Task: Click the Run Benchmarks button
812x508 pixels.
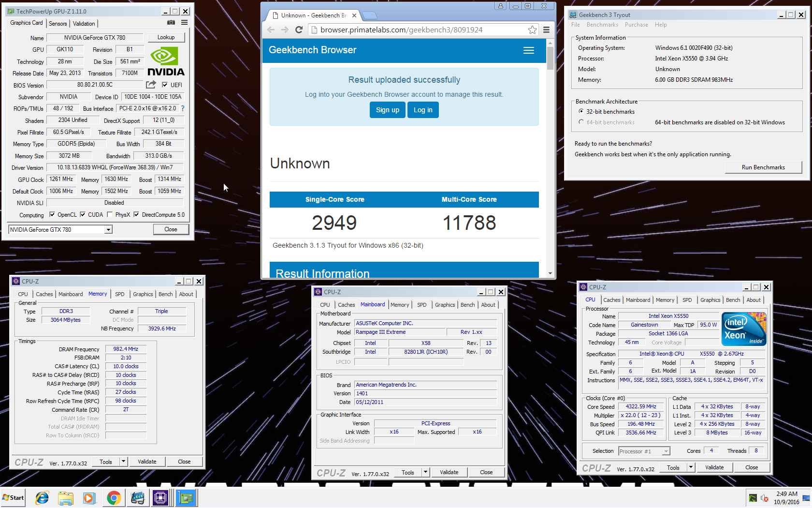Action: (x=763, y=167)
